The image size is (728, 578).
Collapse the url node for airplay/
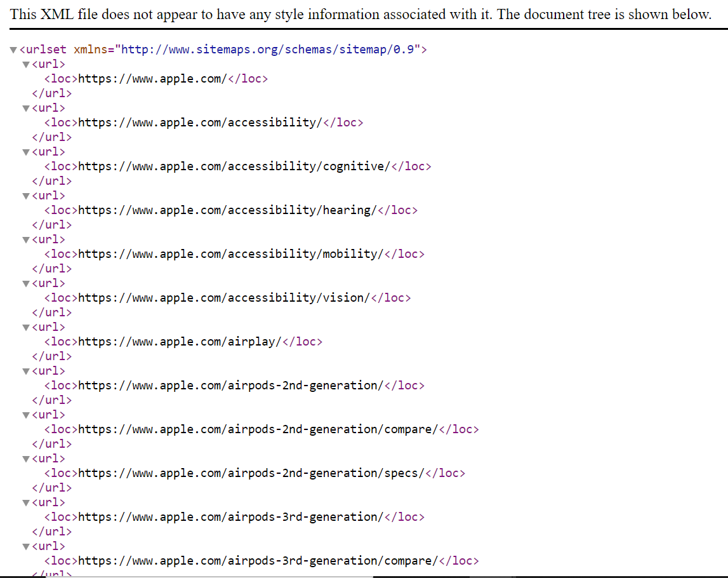pos(26,328)
